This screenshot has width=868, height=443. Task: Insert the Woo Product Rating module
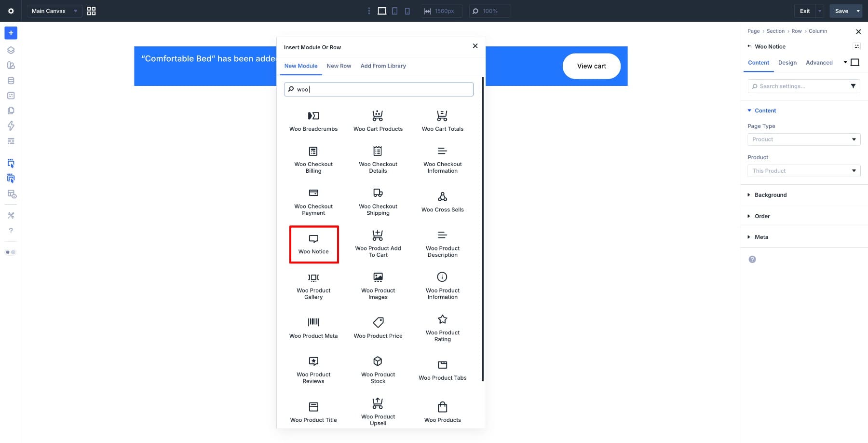[x=443, y=328]
